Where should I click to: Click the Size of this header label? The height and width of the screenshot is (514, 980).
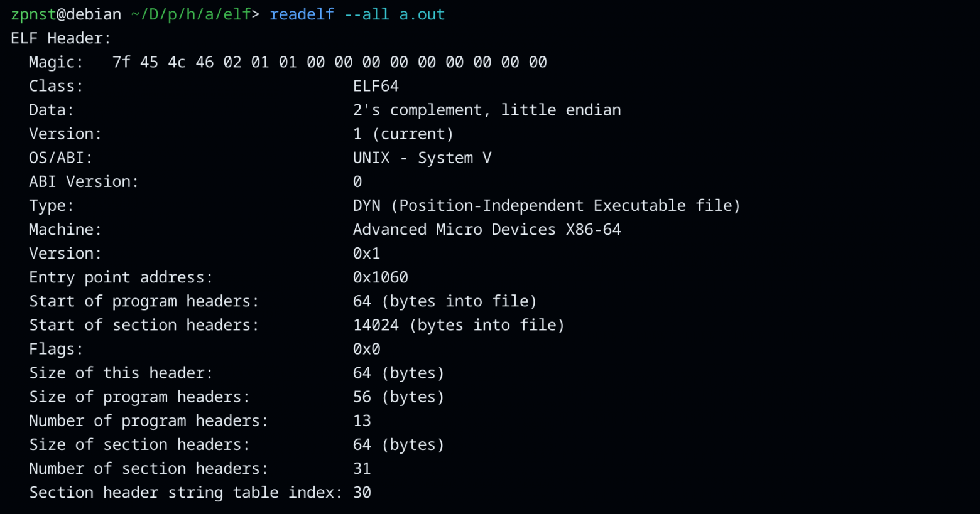click(x=121, y=373)
